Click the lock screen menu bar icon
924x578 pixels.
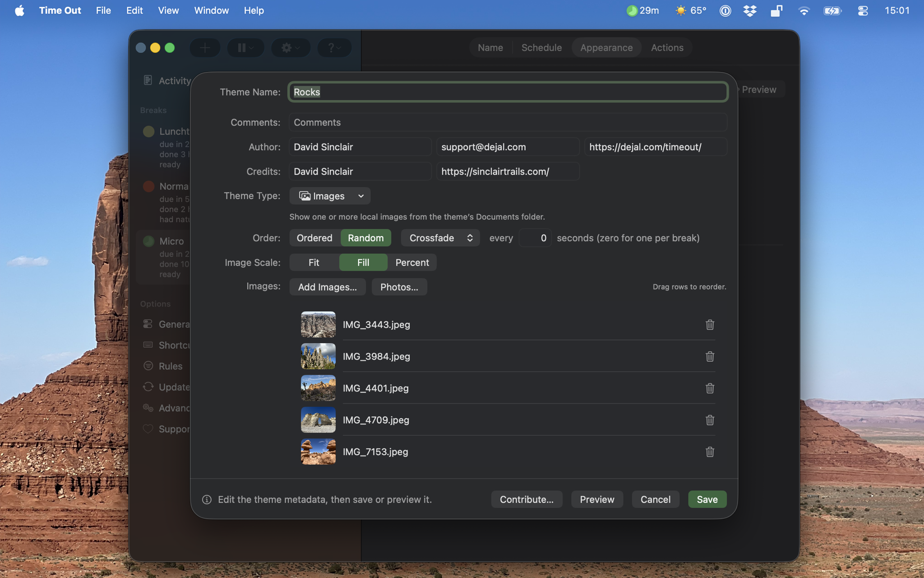pyautogui.click(x=776, y=10)
